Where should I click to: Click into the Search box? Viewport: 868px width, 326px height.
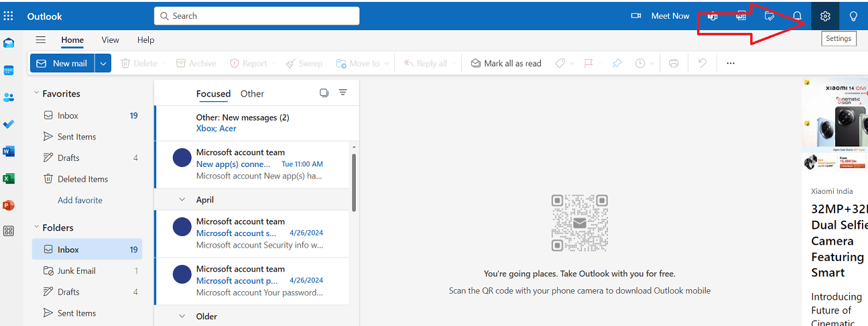pos(257,16)
